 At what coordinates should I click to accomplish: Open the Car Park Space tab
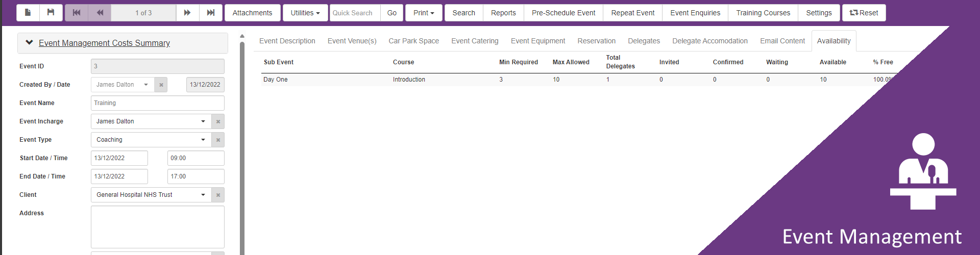click(x=414, y=41)
